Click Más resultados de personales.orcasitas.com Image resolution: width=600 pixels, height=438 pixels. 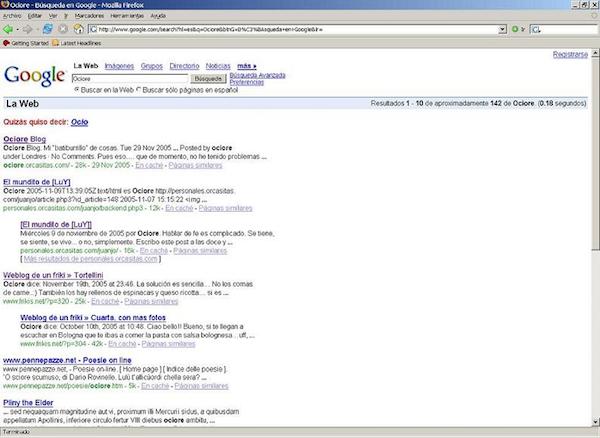click(90, 259)
